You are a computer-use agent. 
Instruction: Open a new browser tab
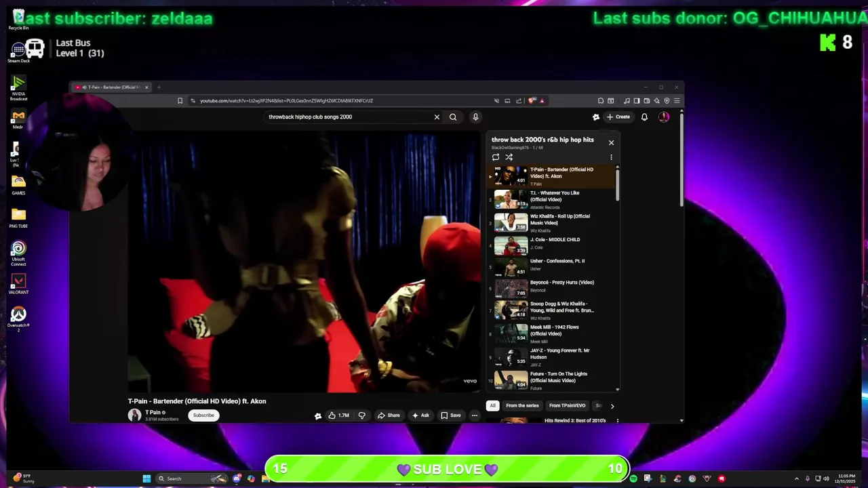pos(159,87)
